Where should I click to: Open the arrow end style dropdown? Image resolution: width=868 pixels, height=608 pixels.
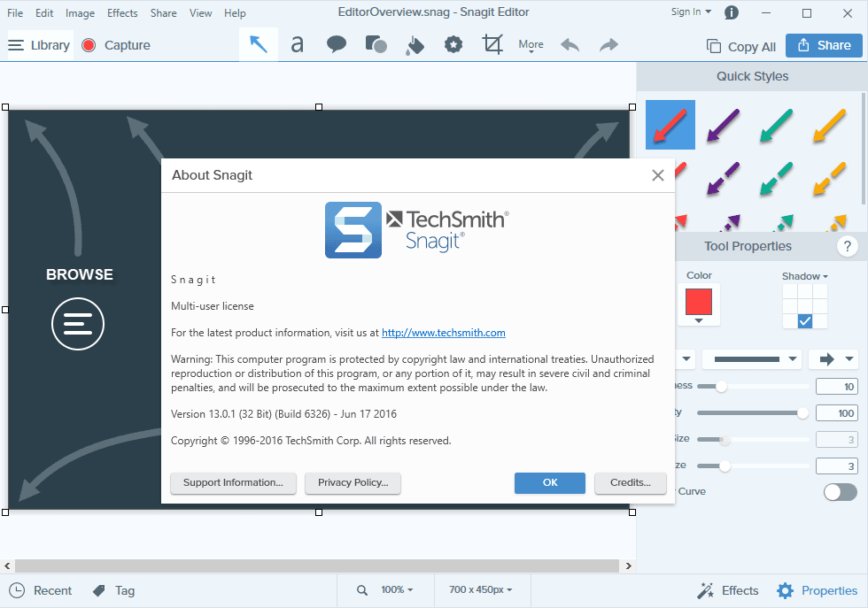coord(833,358)
